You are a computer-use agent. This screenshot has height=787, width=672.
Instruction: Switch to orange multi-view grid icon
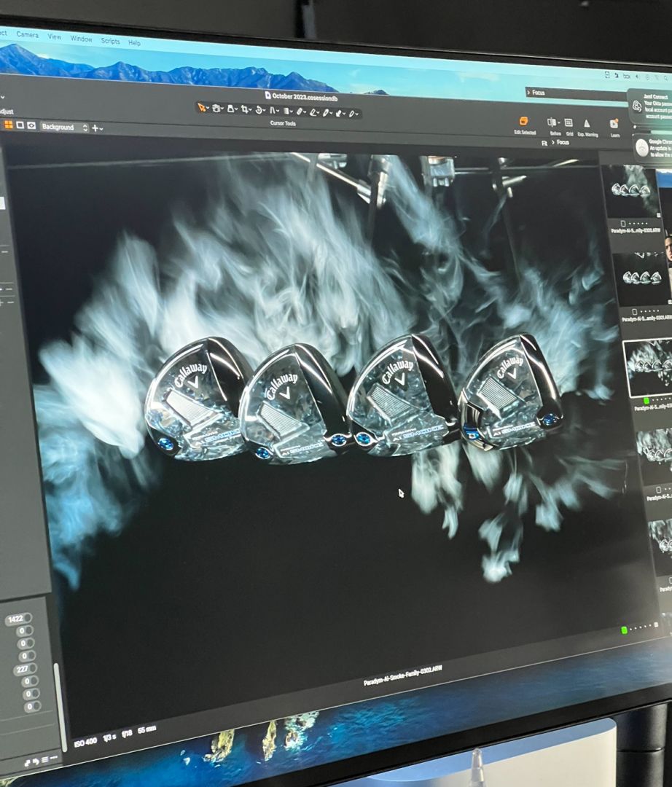pyautogui.click(x=9, y=125)
